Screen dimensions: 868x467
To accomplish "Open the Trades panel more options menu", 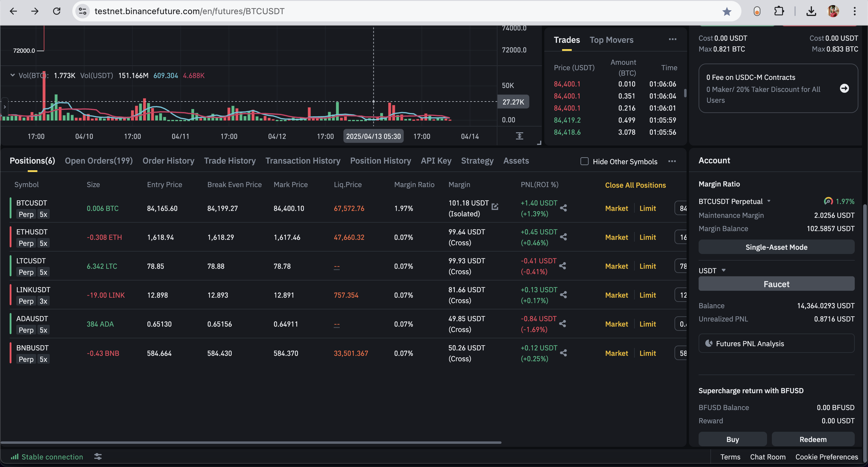I will pyautogui.click(x=672, y=39).
